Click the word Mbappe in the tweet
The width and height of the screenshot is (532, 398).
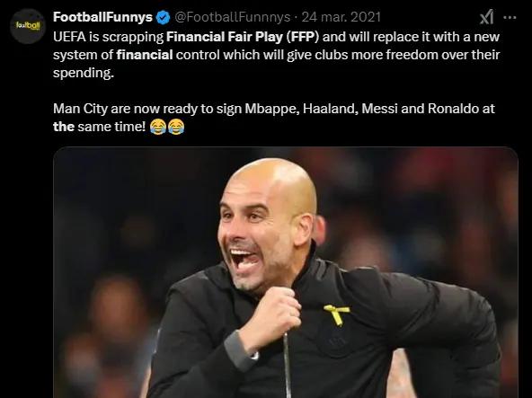(x=272, y=109)
